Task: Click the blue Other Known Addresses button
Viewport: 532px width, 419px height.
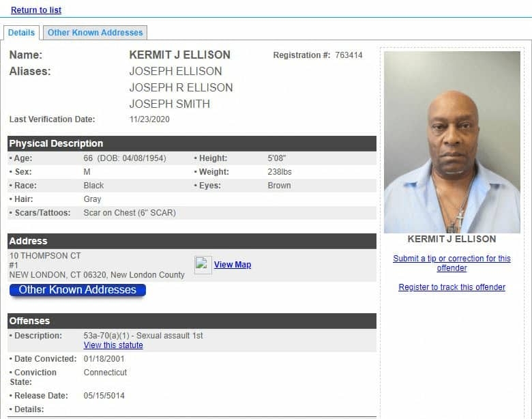Action: coord(78,290)
